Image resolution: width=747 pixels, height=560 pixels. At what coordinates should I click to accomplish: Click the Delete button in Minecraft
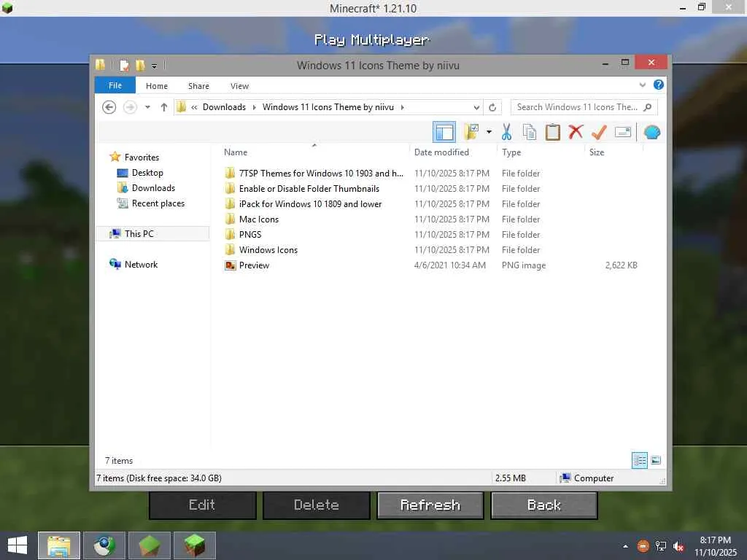(317, 505)
